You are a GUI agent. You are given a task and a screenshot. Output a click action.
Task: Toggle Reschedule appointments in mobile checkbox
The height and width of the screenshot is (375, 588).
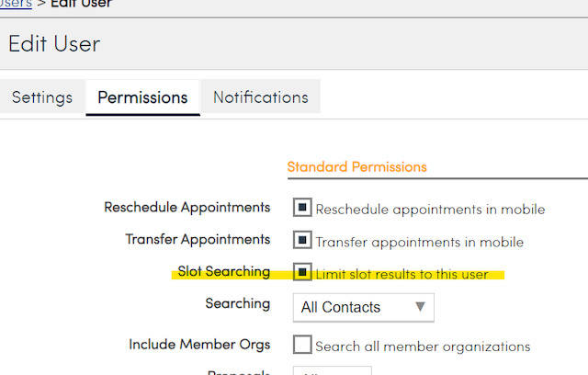click(302, 208)
